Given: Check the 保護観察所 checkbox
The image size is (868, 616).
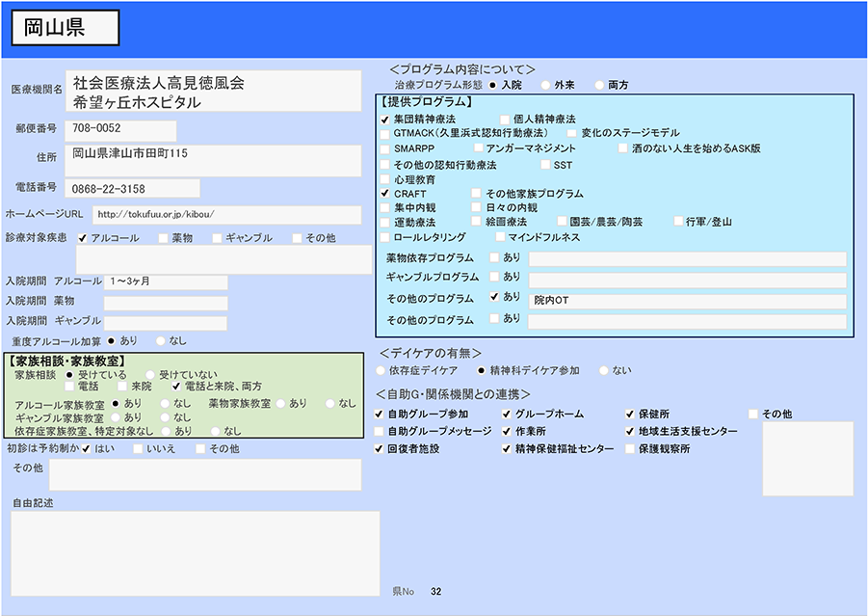Looking at the screenshot, I should (x=630, y=449).
